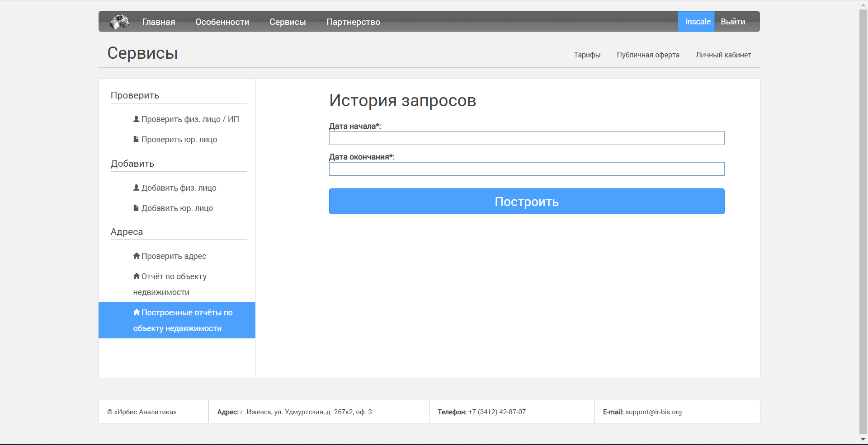This screenshot has width=868, height=445.
Task: Click the scrollbar down arrow
Action: 863,439
